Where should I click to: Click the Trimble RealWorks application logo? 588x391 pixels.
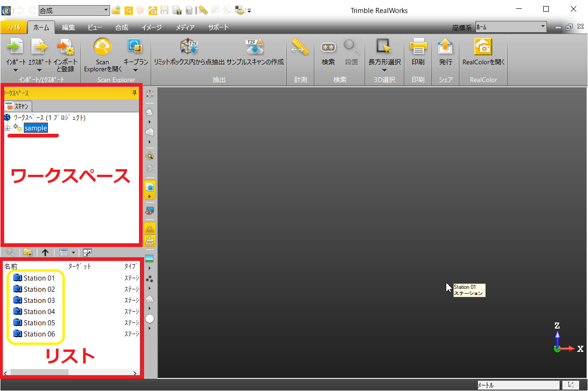tap(6, 10)
